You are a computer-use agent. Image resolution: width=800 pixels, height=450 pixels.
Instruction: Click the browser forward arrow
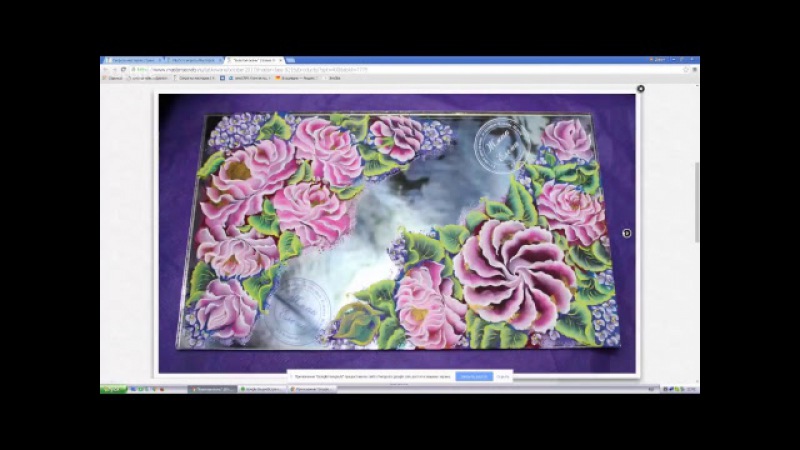click(114, 69)
